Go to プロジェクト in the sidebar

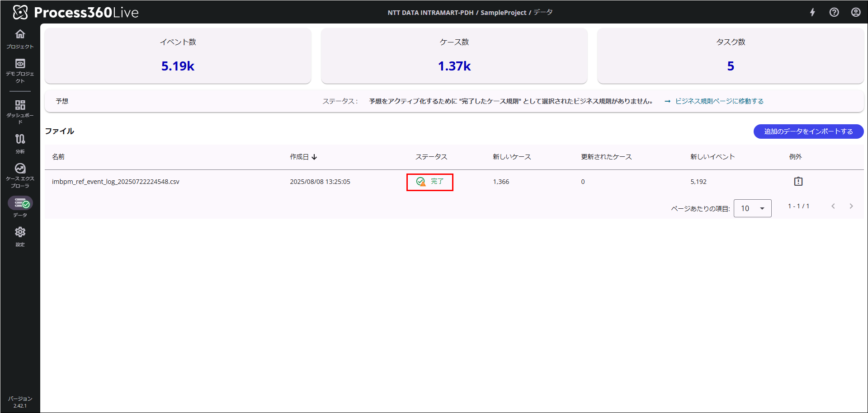(20, 39)
